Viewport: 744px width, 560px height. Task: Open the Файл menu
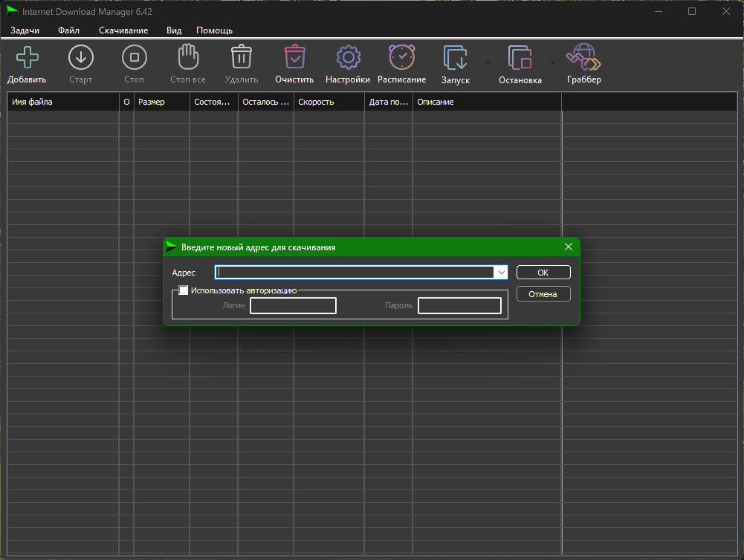[x=69, y=30]
